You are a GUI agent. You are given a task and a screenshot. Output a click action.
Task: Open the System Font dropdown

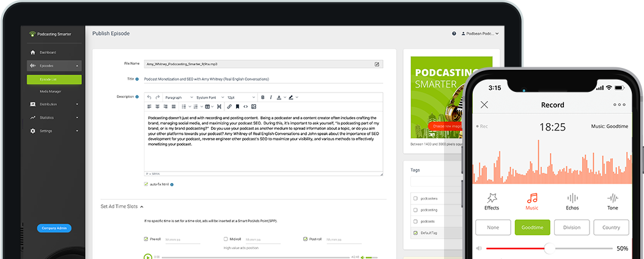tap(210, 97)
